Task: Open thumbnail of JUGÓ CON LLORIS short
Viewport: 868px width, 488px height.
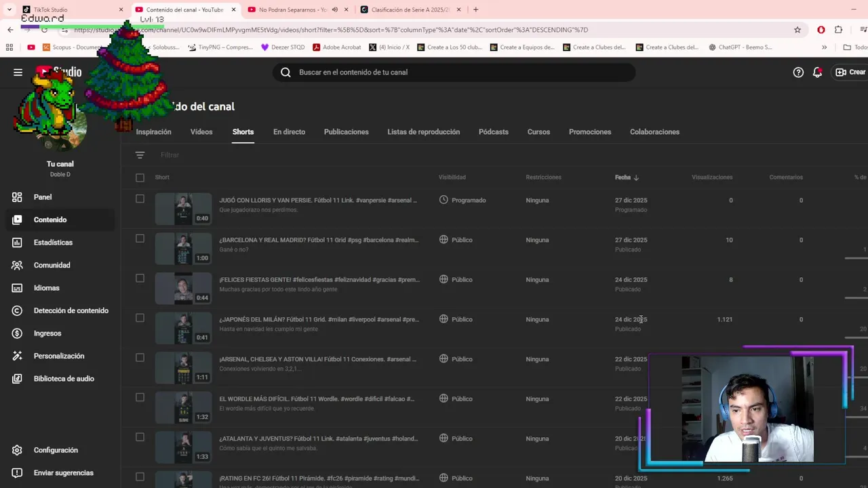Action: point(183,209)
